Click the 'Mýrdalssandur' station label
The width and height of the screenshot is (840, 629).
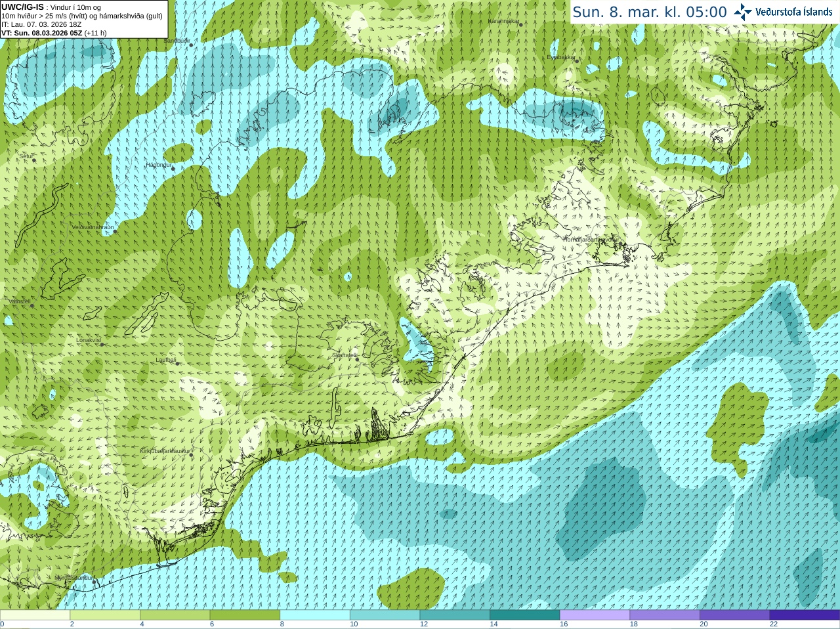[x=74, y=578]
